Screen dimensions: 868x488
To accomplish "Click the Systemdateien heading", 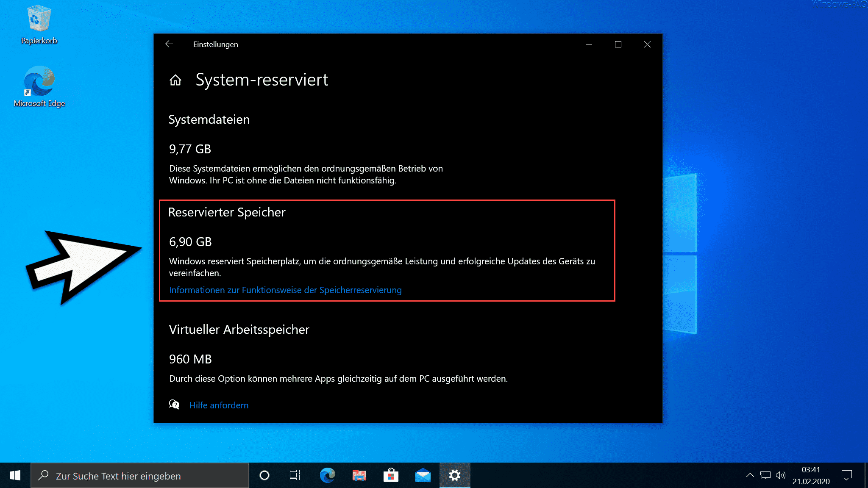I will pos(209,119).
